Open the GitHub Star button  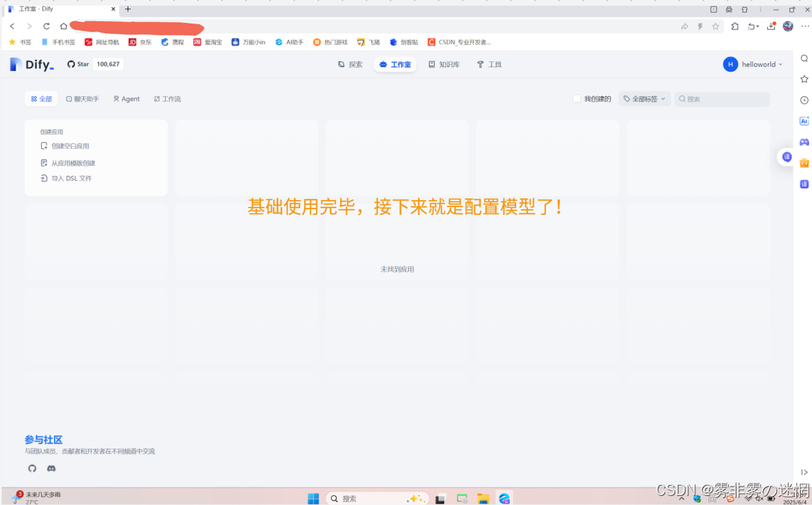78,64
